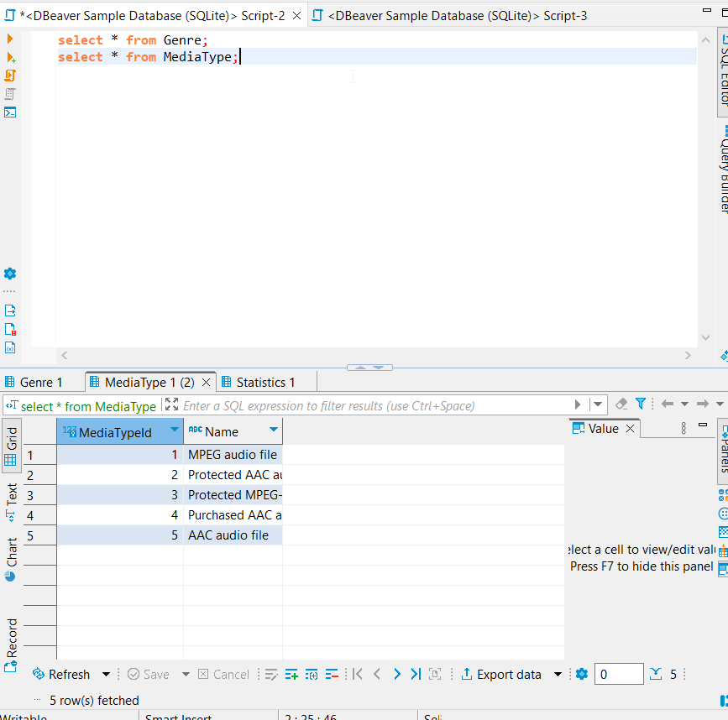Open the results filter settings gear icon
Image resolution: width=728 pixels, height=720 pixels.
coord(582,674)
